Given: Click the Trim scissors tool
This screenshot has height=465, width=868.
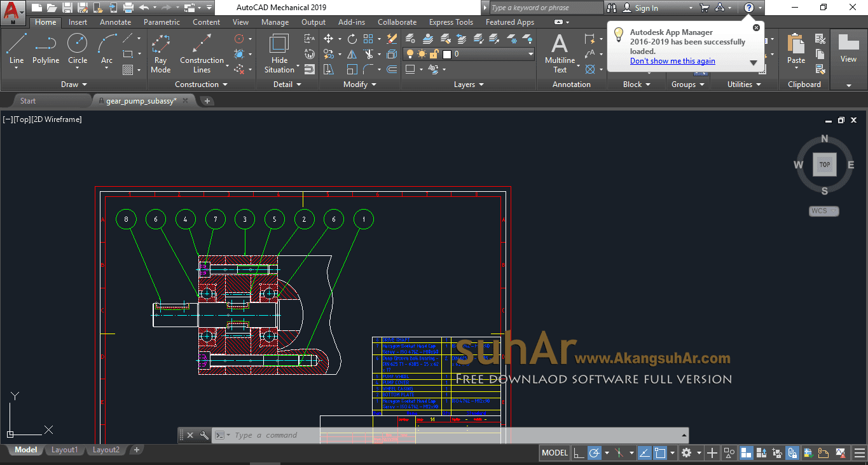Looking at the screenshot, I should click(x=369, y=54).
